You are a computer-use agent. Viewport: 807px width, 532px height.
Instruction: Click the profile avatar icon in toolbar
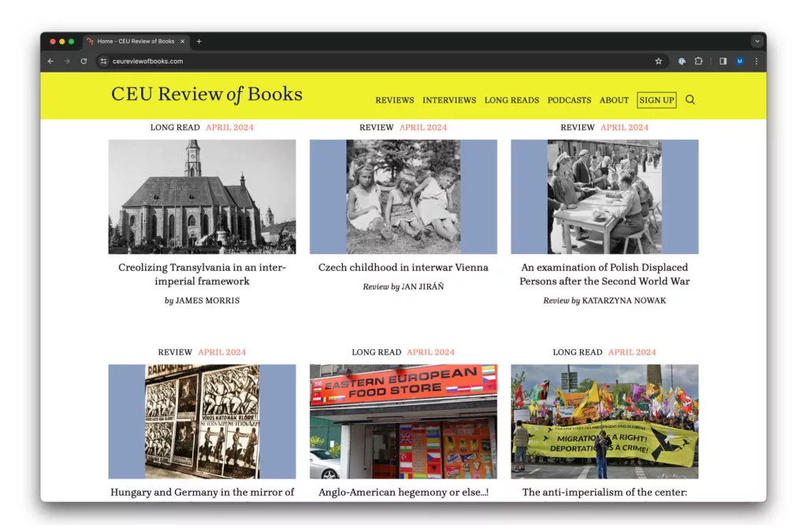(x=740, y=61)
